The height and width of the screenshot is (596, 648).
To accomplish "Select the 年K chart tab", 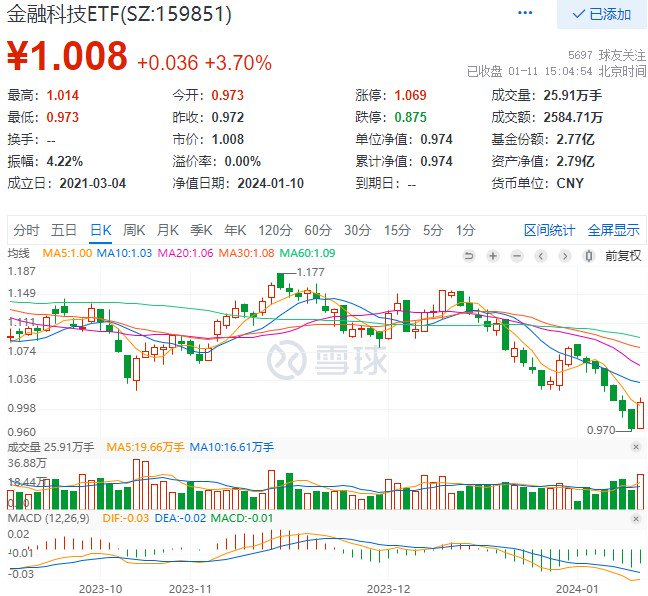I will [x=235, y=230].
